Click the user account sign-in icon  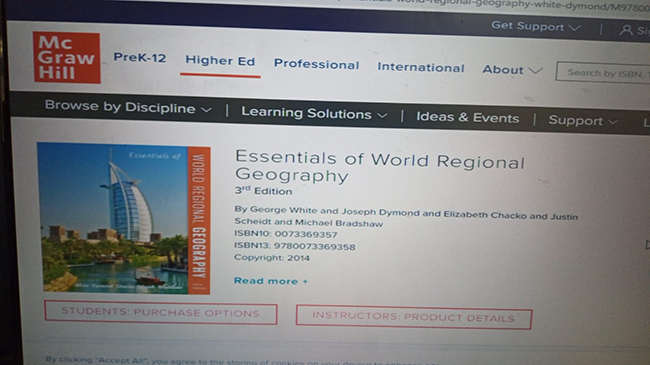626,30
